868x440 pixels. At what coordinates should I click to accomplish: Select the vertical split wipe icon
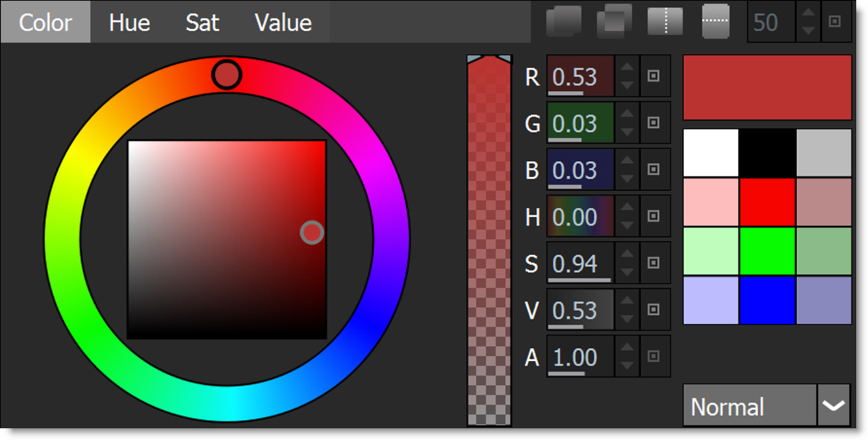pos(665,21)
